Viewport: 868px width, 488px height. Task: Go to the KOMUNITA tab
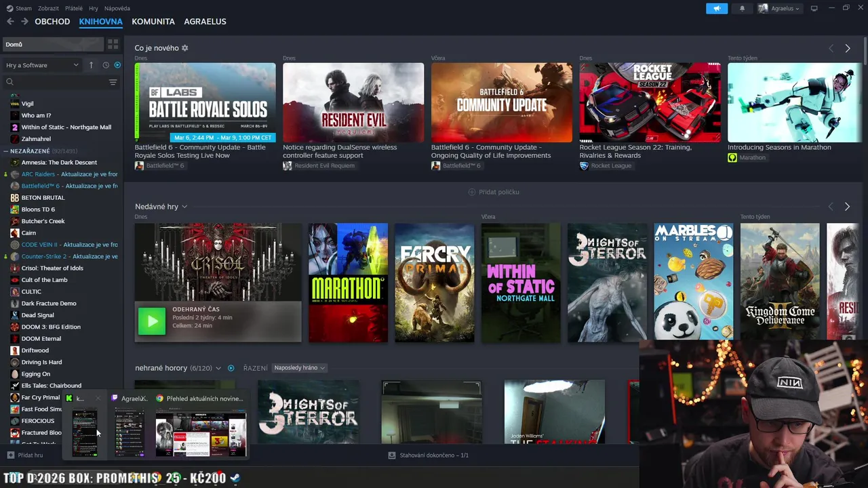coord(153,22)
